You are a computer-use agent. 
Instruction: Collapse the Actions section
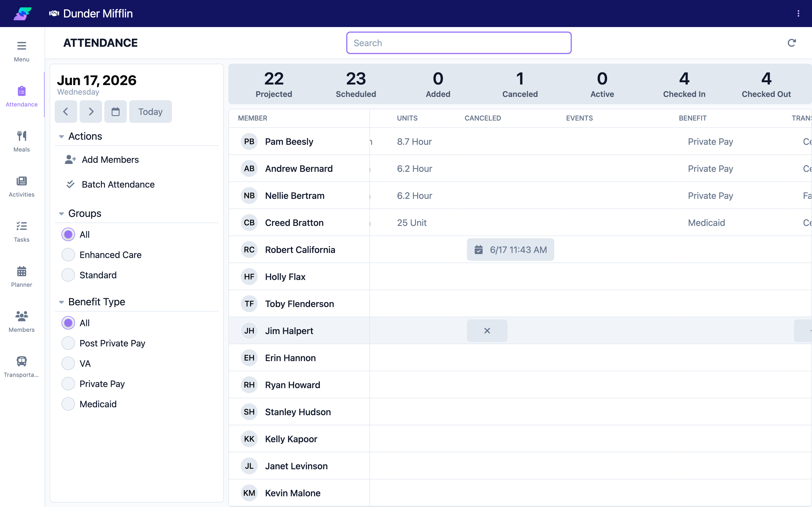pyautogui.click(x=61, y=137)
